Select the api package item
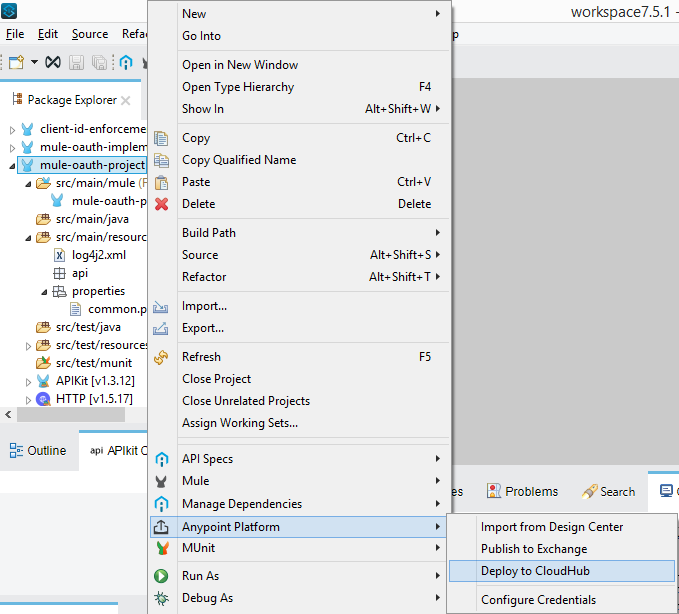 [x=80, y=273]
